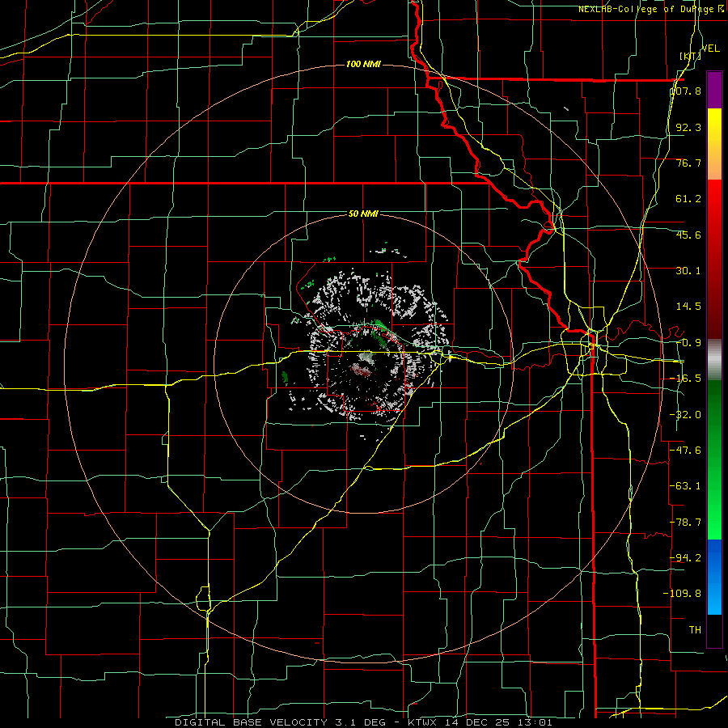Click the -32.0 scale value

[686, 415]
